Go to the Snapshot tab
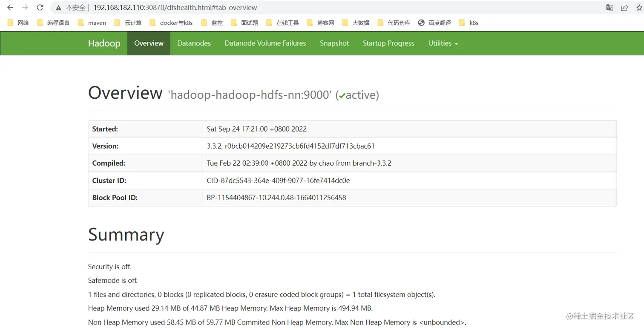Image resolution: width=644 pixels, height=330 pixels. (x=334, y=43)
